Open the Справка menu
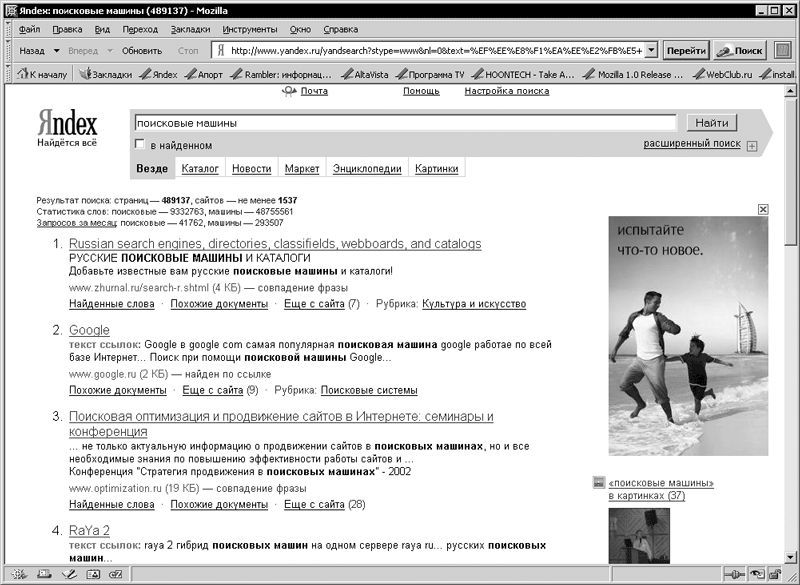 pyautogui.click(x=340, y=30)
